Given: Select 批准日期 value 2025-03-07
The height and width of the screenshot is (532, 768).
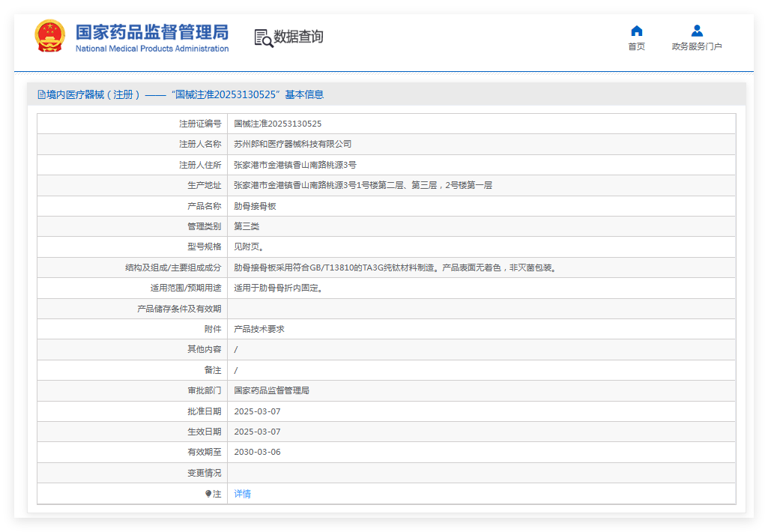Looking at the screenshot, I should point(257,411).
